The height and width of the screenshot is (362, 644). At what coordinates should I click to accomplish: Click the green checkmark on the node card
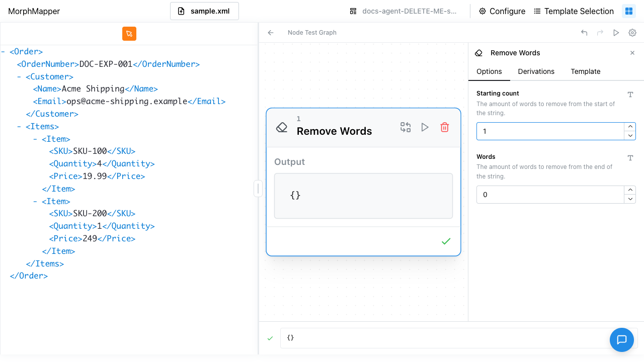click(446, 241)
